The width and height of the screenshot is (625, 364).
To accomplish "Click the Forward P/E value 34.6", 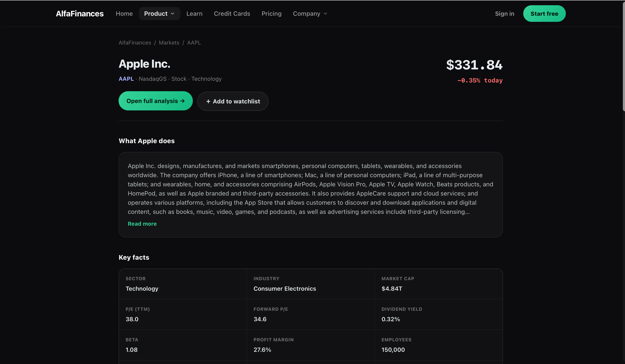I will pyautogui.click(x=260, y=319).
